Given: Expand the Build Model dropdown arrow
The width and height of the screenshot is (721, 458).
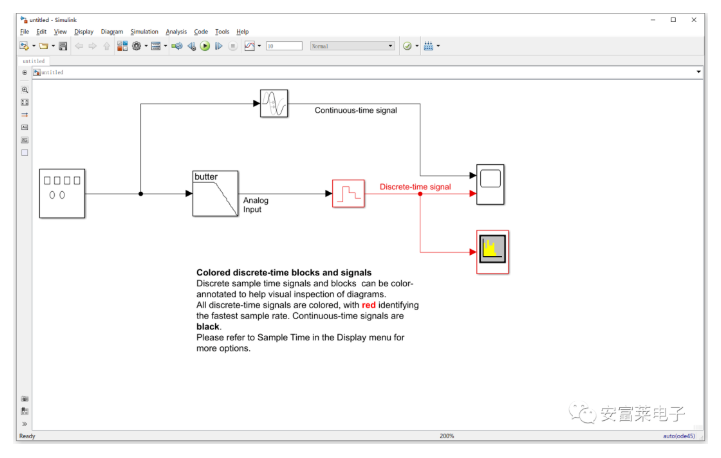Looking at the screenshot, I should [x=438, y=46].
